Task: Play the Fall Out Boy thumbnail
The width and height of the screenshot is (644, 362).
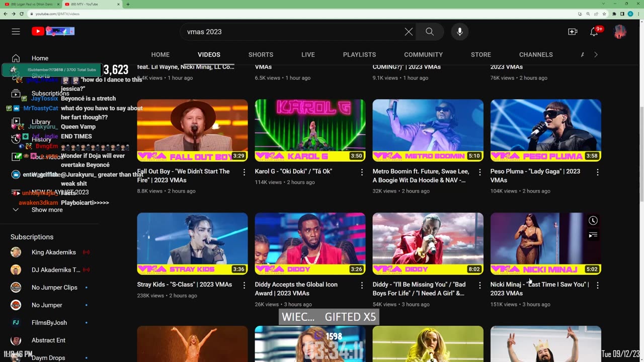Action: (192, 130)
